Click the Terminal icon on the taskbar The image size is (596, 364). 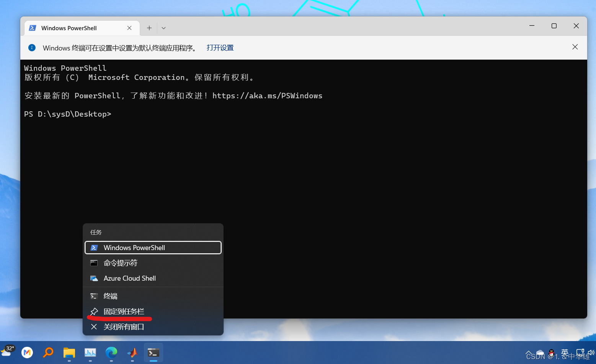click(x=153, y=353)
